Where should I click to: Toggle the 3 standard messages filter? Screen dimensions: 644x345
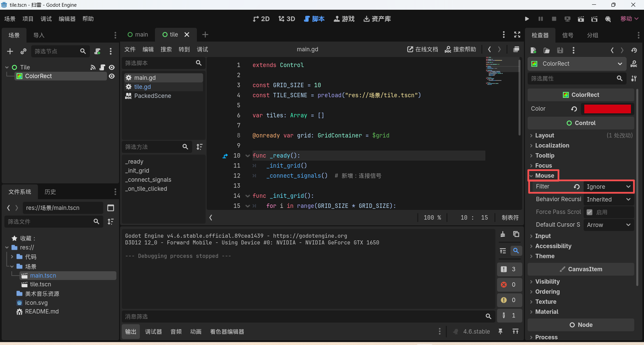point(509,269)
